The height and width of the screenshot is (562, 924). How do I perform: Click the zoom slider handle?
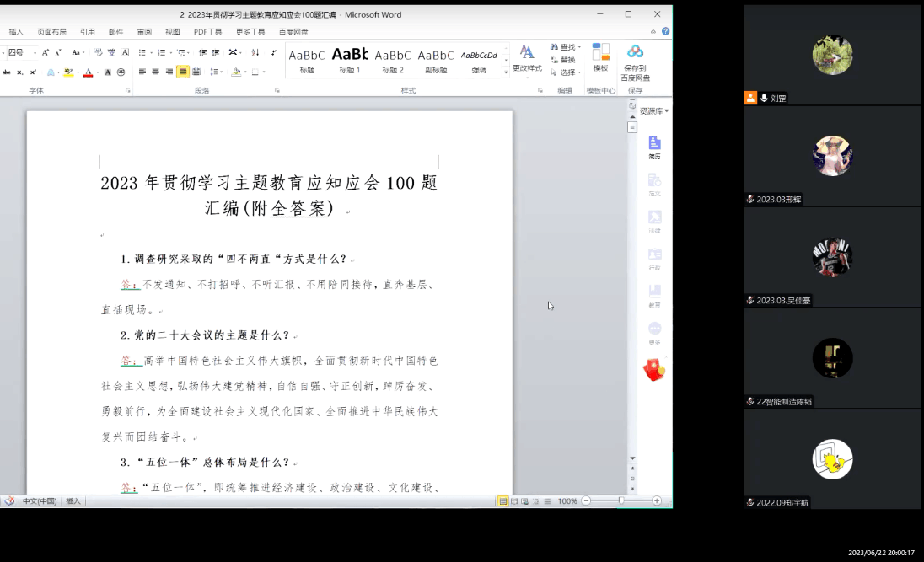point(621,500)
